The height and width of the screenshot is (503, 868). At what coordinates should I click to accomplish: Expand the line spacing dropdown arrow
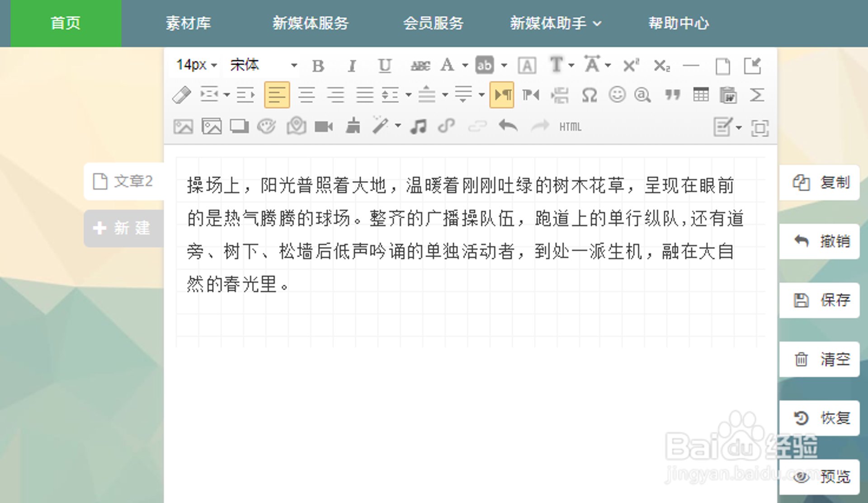click(408, 95)
